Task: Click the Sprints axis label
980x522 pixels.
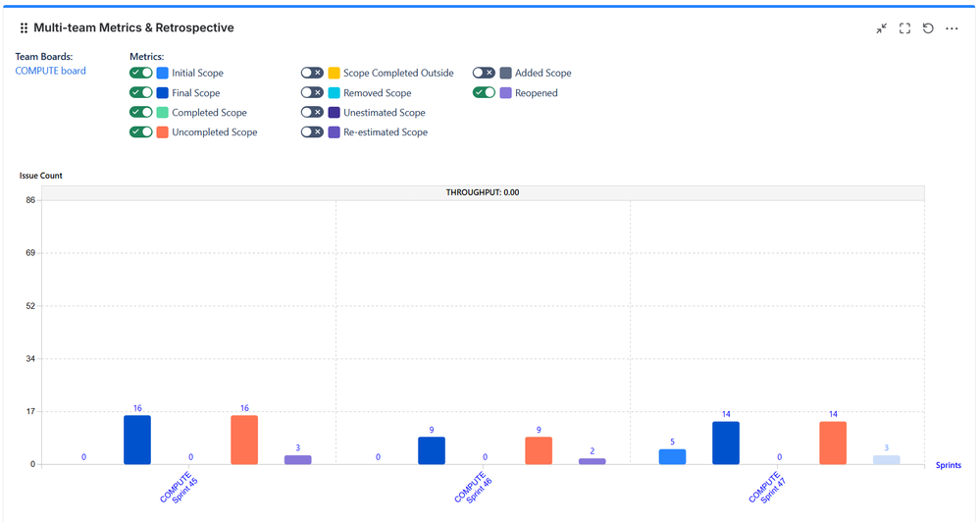Action: tap(949, 465)
